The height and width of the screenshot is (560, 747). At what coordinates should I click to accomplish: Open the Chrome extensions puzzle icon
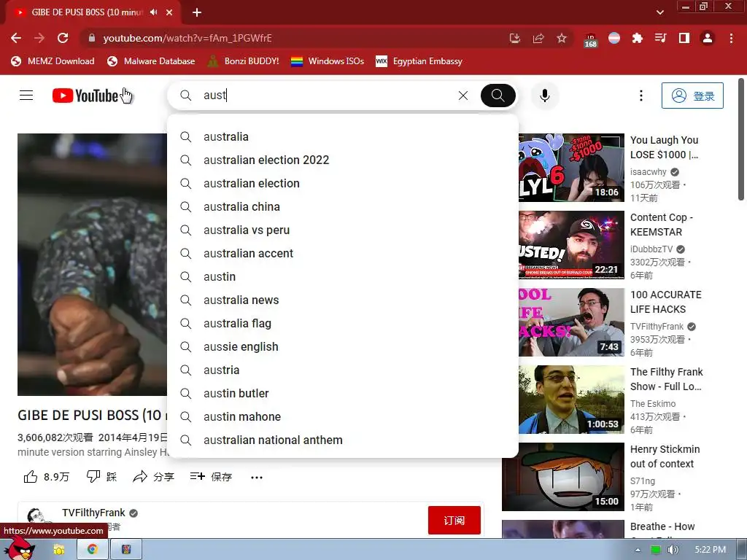click(x=637, y=38)
